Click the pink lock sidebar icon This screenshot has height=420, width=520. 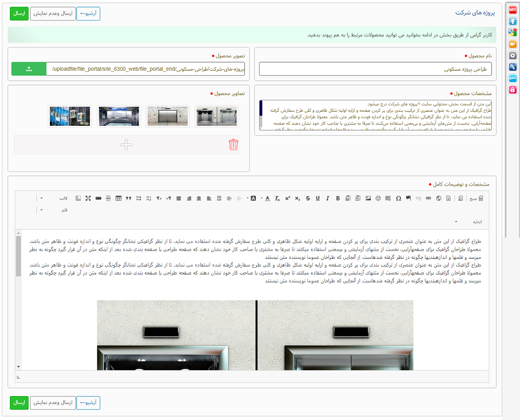(512, 90)
